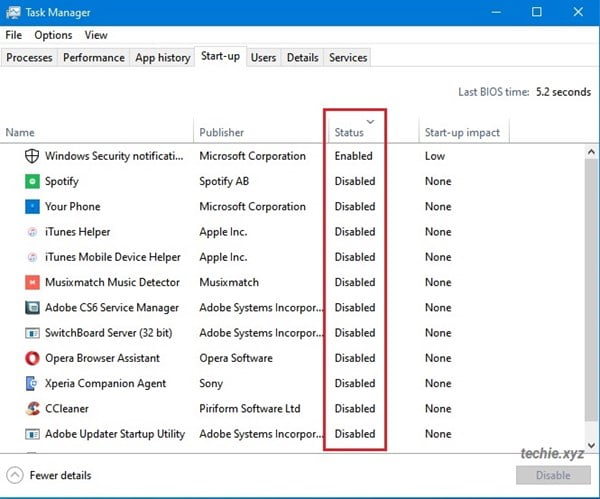This screenshot has width=600, height=499.
Task: Sort by the Name column header
Action: 20,132
